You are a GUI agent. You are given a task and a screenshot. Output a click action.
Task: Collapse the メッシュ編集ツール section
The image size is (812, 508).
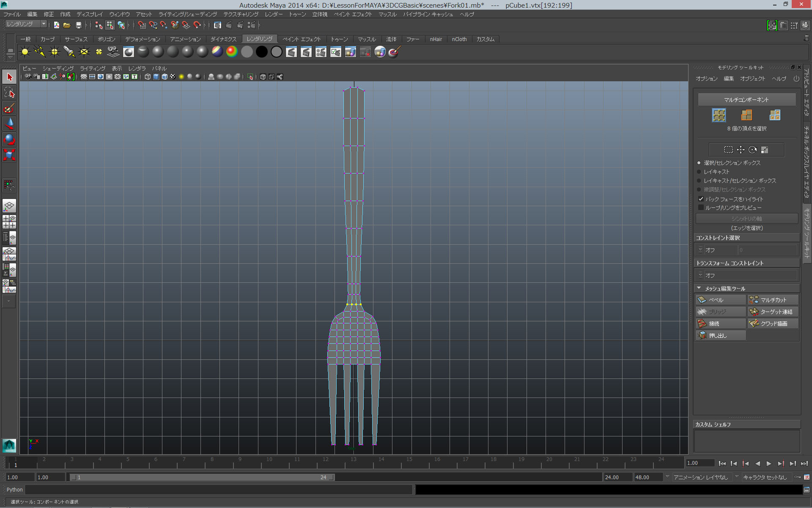pyautogui.click(x=700, y=288)
